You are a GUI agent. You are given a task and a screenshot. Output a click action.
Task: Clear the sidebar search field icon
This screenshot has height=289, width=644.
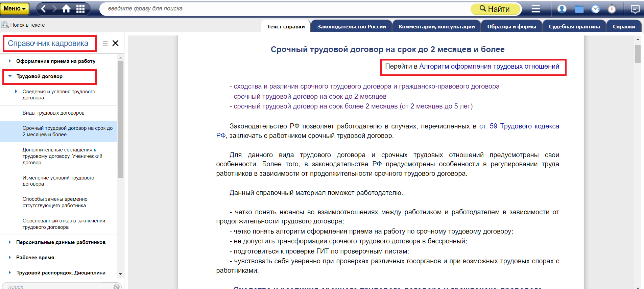[x=117, y=286]
